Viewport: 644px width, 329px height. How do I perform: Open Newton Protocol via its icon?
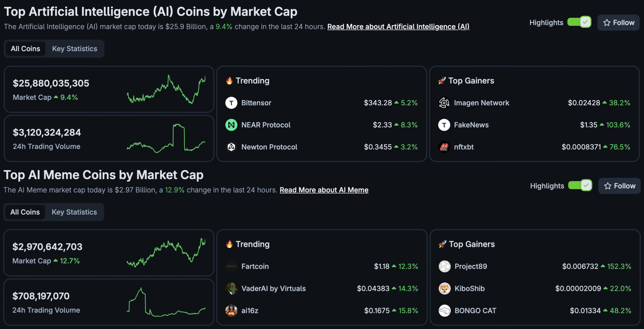(x=231, y=147)
